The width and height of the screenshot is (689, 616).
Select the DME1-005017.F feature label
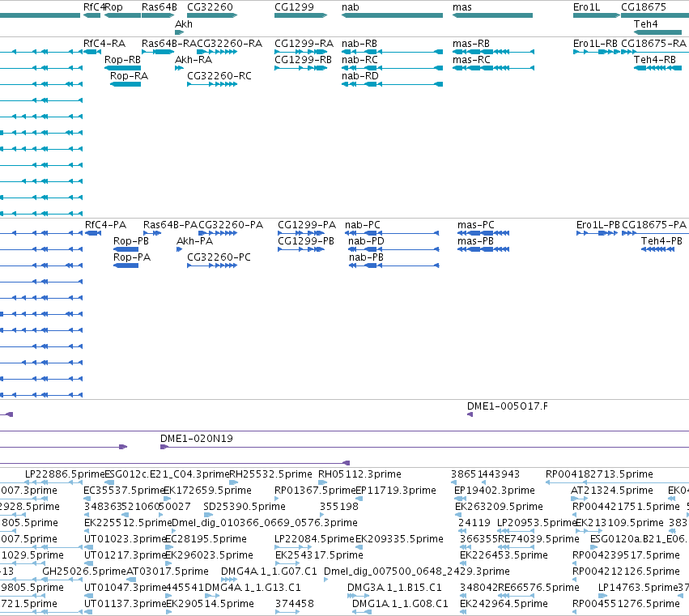[x=508, y=406]
